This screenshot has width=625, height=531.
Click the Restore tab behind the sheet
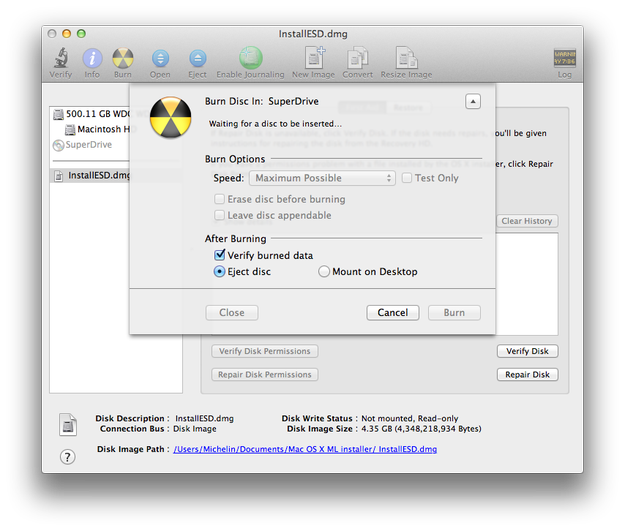tap(408, 108)
